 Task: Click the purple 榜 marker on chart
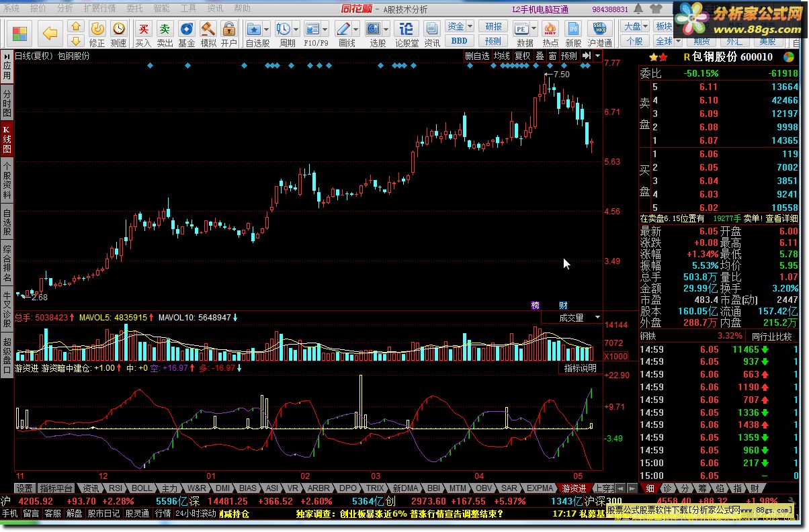click(536, 305)
